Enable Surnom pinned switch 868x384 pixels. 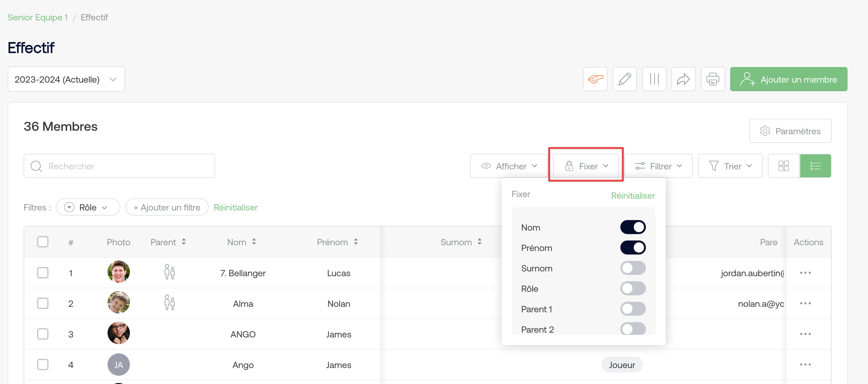coord(632,269)
